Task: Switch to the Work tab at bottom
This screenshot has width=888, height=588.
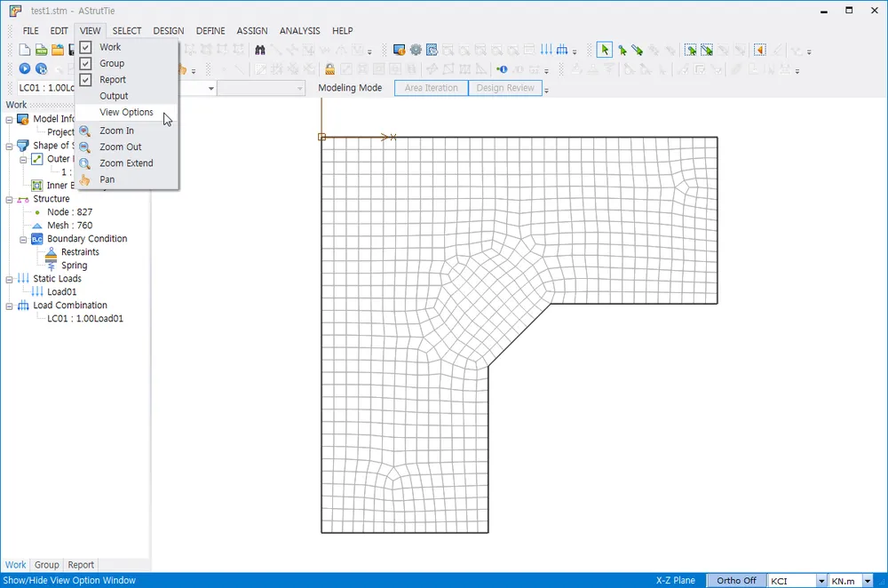Action: 15,565
